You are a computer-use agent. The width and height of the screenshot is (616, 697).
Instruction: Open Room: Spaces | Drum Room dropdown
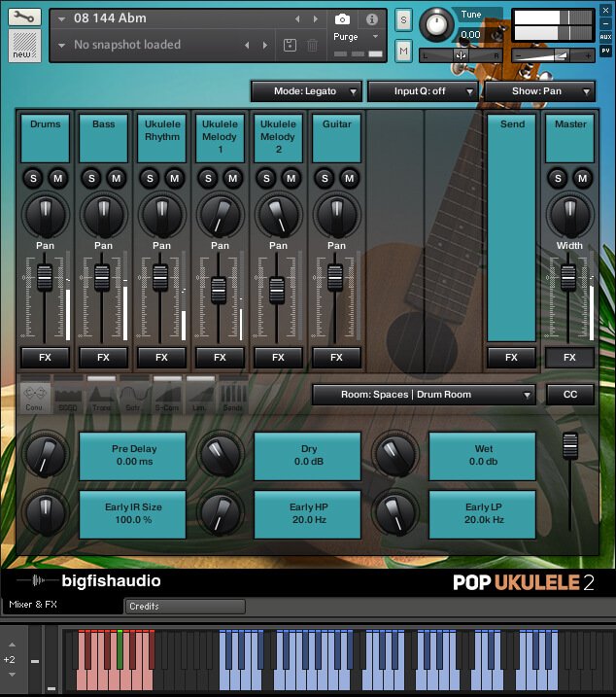point(424,395)
